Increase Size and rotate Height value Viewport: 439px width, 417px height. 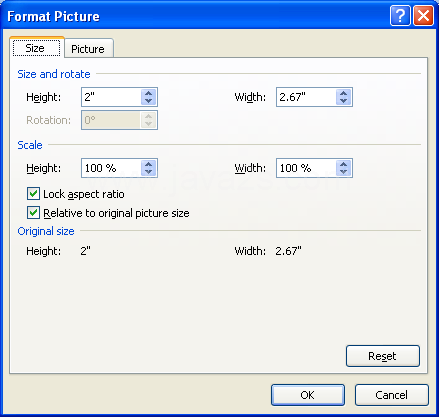[x=148, y=93]
